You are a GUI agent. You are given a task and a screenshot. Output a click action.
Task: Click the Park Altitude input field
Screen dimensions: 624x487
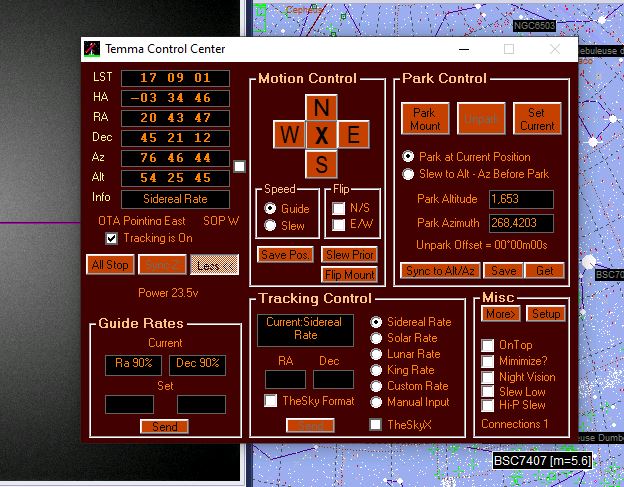pos(520,199)
